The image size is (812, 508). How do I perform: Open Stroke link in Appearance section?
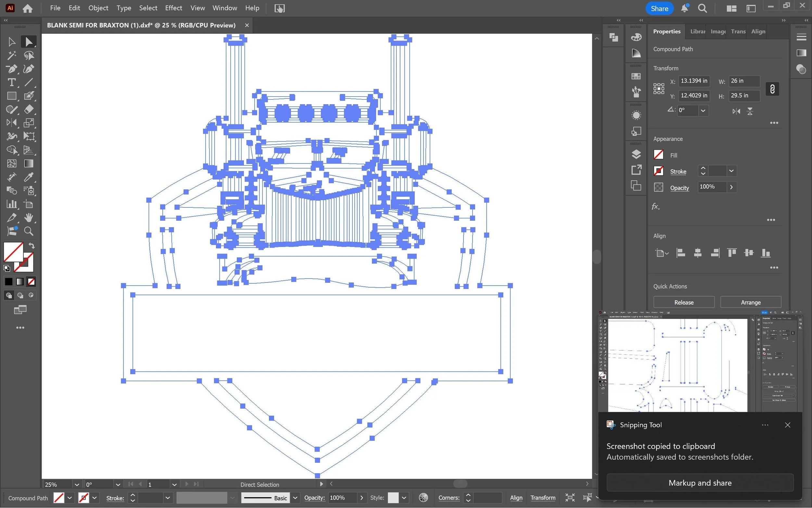(x=678, y=172)
